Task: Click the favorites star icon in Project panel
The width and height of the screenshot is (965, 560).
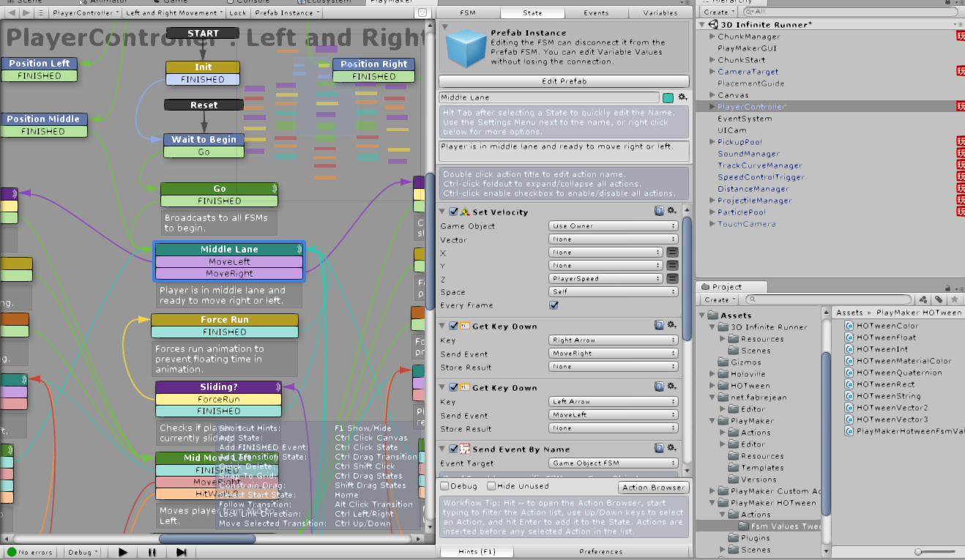Action: [x=953, y=299]
